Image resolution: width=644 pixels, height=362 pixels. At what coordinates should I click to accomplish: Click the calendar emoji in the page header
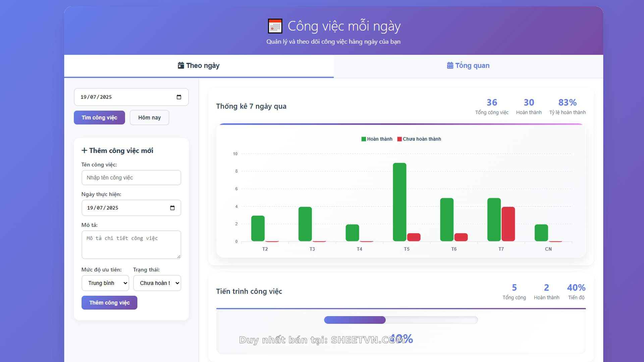[275, 26]
